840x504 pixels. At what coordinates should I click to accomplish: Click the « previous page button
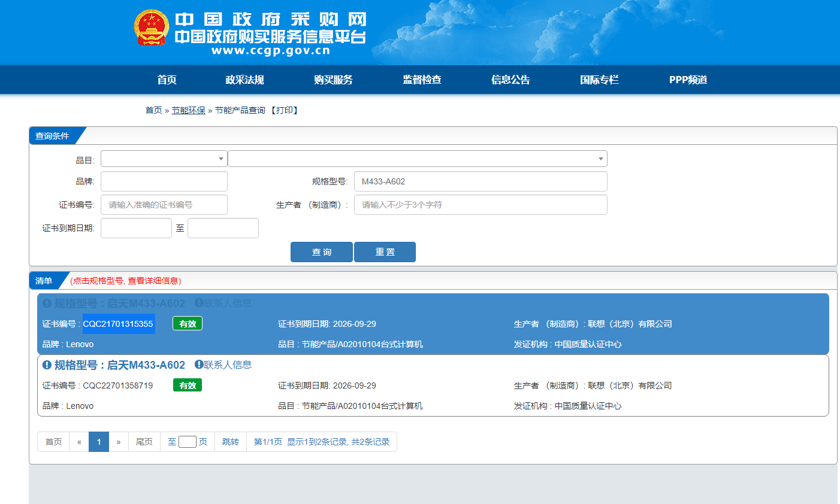click(79, 442)
